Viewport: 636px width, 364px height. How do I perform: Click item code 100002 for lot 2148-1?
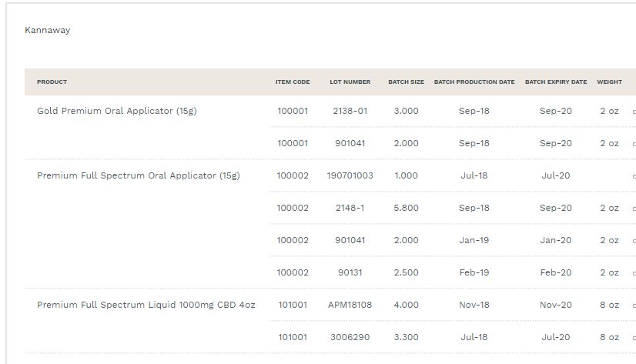(x=293, y=208)
